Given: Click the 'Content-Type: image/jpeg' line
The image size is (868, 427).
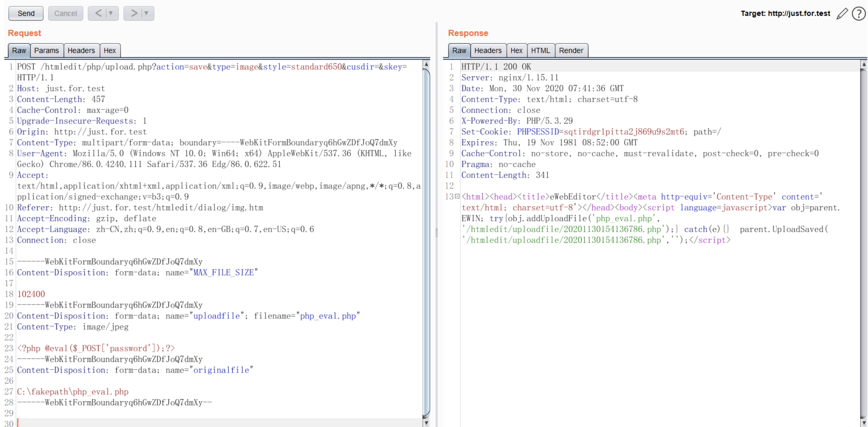Looking at the screenshot, I should (x=73, y=326).
